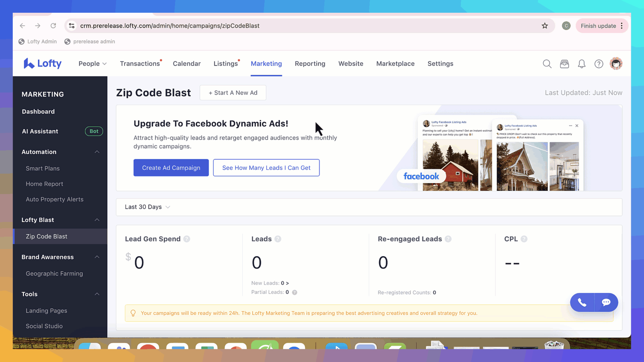The height and width of the screenshot is (362, 644).
Task: Collapse the Lofty Blast section
Action: [97, 220]
